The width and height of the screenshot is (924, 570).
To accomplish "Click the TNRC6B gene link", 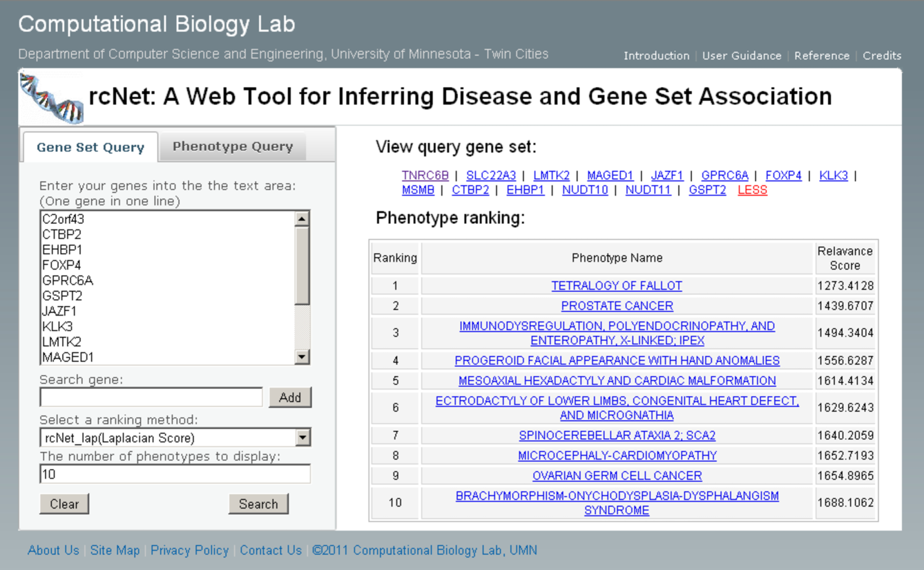I will click(425, 175).
